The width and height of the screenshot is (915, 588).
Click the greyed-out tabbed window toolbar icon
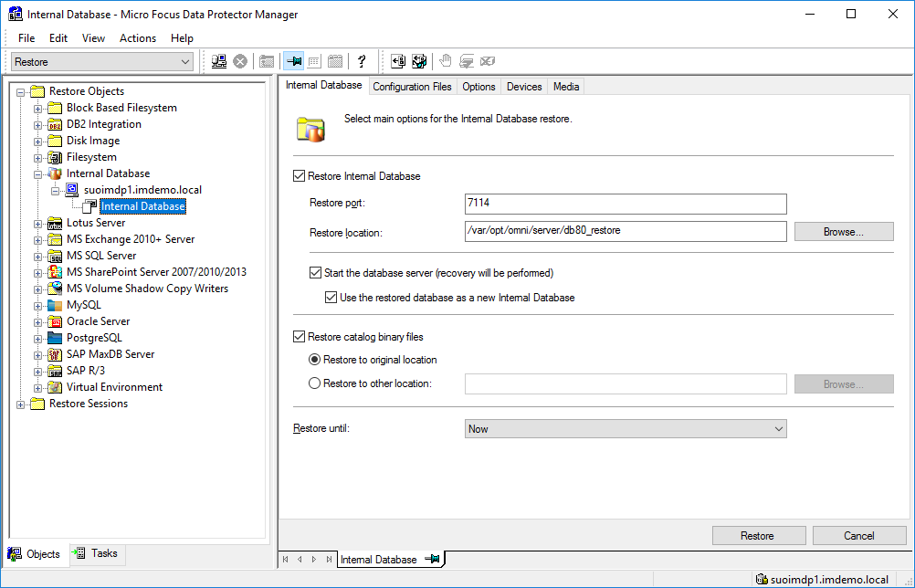[x=335, y=61]
